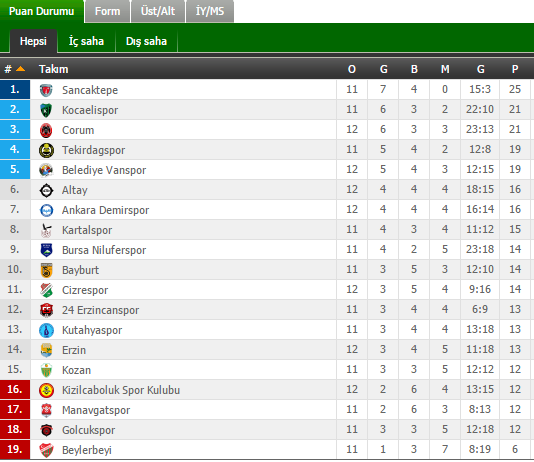
Task: Click the 24 Erzincanspor red badge
Action: click(46, 310)
